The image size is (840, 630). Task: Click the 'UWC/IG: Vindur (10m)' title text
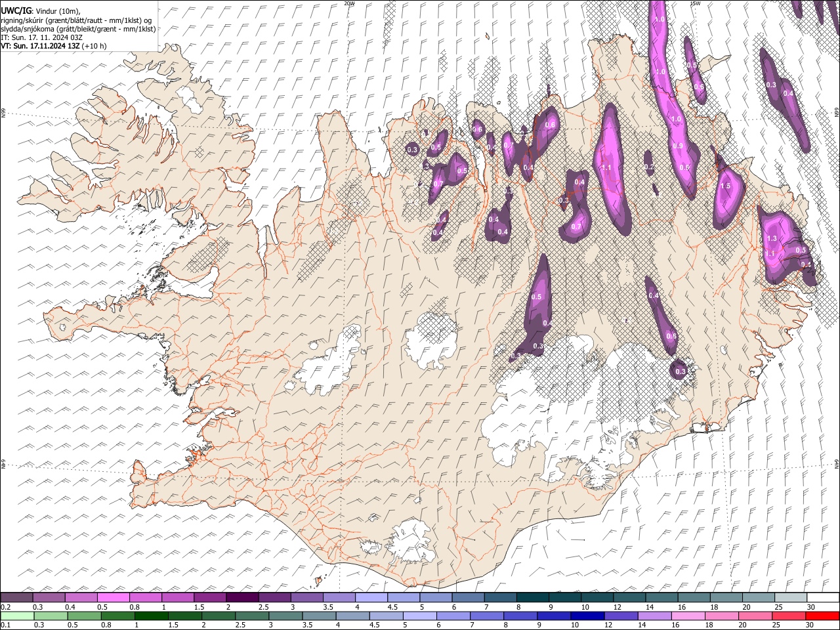click(40, 10)
